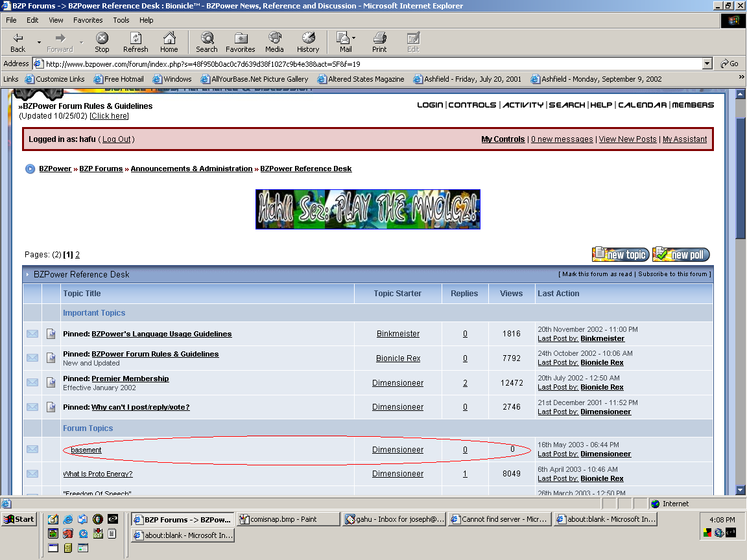Viewport: 747px width, 560px height.
Task: Click inside the Address URL field
Action: pyautogui.click(x=370, y=64)
